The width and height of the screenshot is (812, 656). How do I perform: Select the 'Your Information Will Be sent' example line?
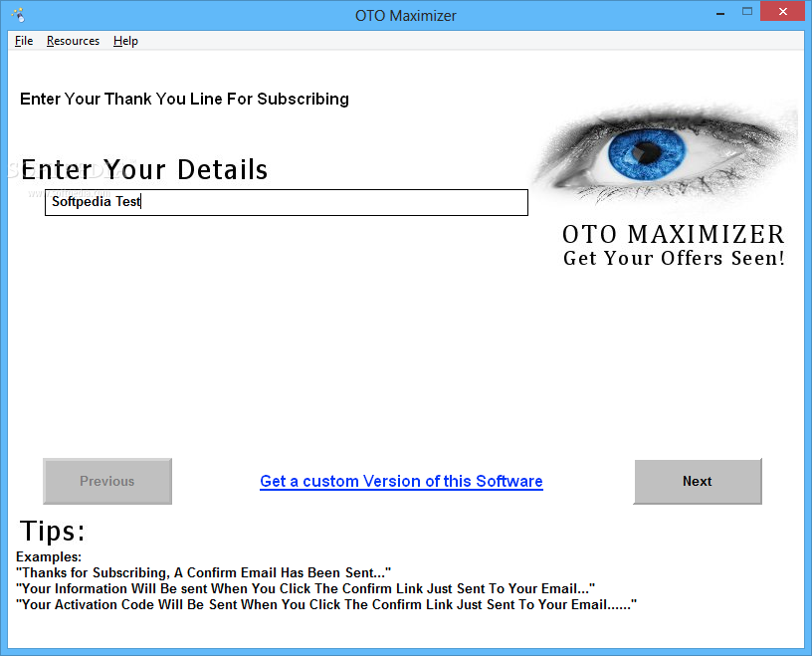[305, 588]
